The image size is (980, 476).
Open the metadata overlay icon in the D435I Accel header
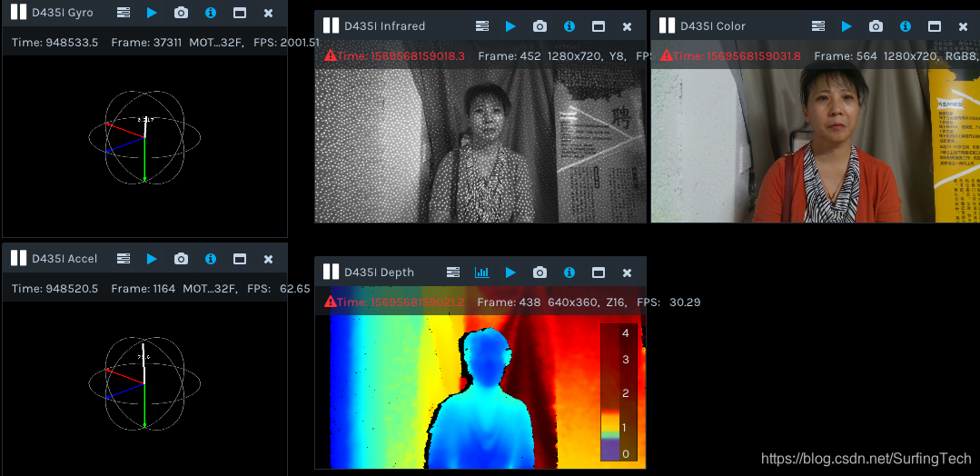point(124,258)
